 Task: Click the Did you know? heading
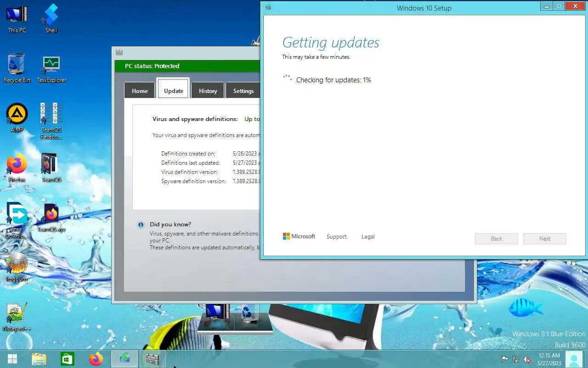pyautogui.click(x=170, y=224)
